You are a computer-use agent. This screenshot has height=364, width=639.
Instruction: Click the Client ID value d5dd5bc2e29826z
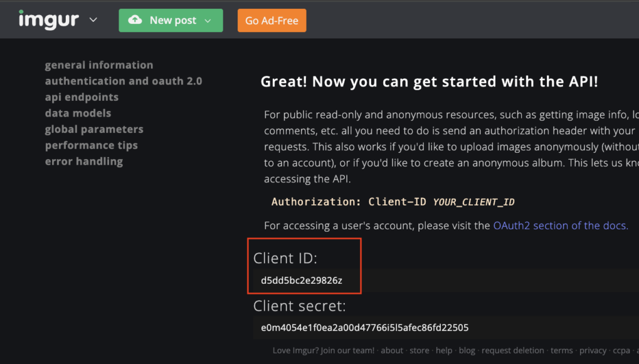tap(302, 281)
